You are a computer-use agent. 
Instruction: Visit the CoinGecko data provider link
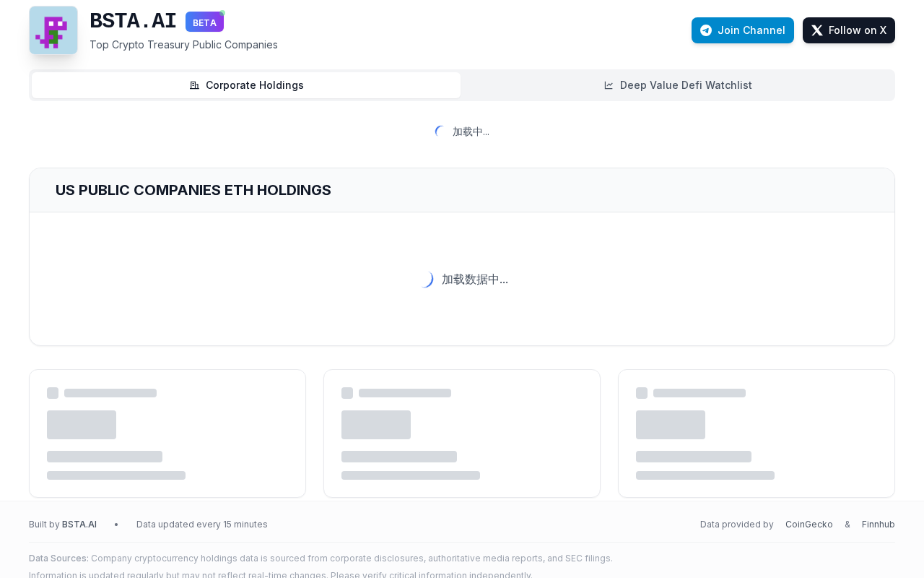tap(808, 525)
